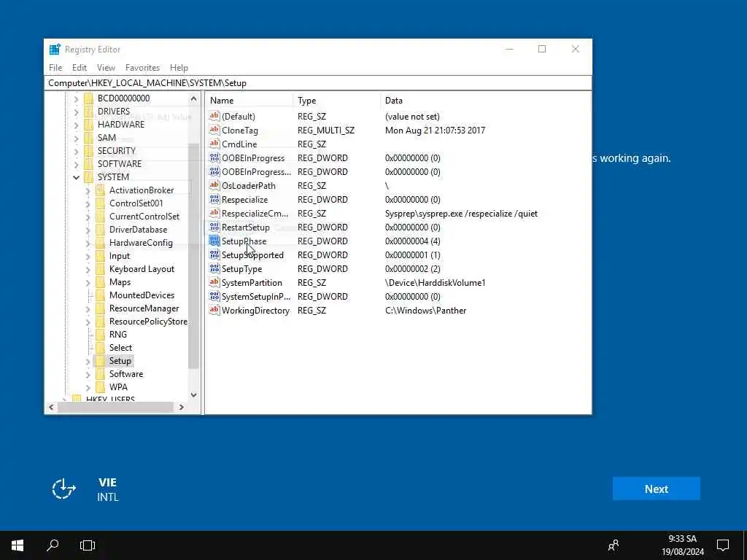Screen dimensions: 747x560
Task: Click the CmdLine string value icon
Action: 214,144
